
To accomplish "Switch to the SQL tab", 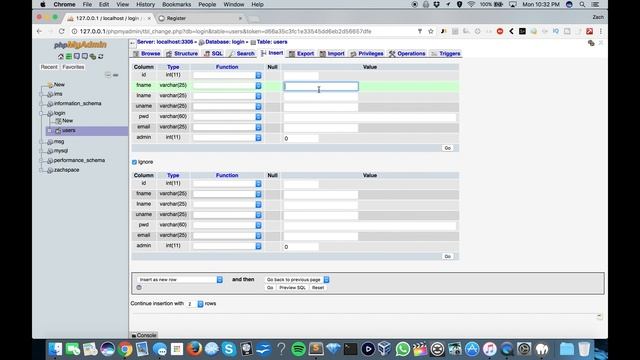I will (213, 53).
